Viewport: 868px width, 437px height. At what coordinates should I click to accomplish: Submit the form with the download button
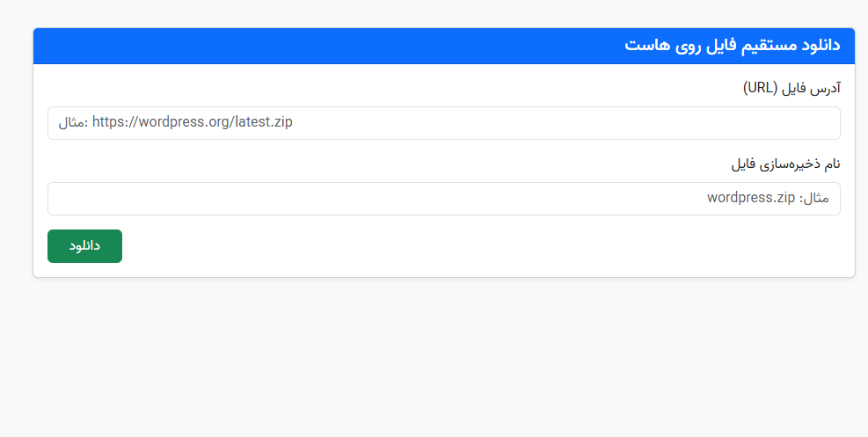[x=84, y=246]
